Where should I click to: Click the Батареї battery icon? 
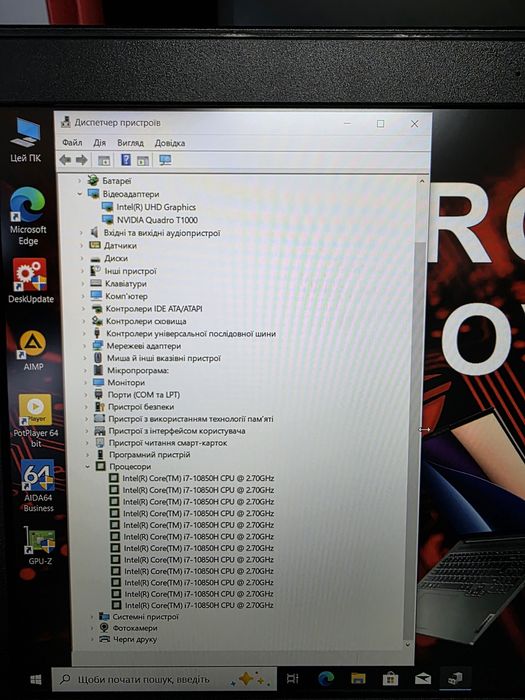tap(93, 181)
